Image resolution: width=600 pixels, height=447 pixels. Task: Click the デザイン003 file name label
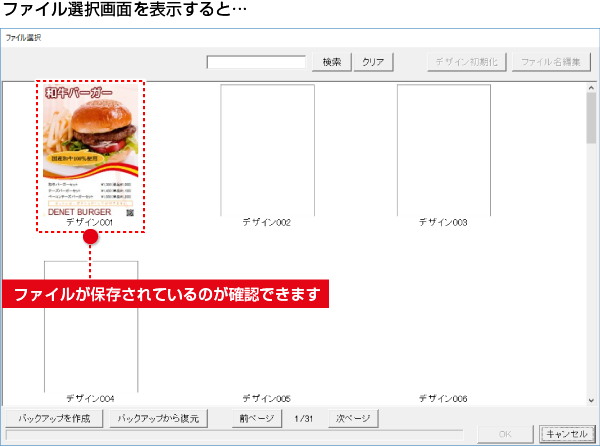443,222
